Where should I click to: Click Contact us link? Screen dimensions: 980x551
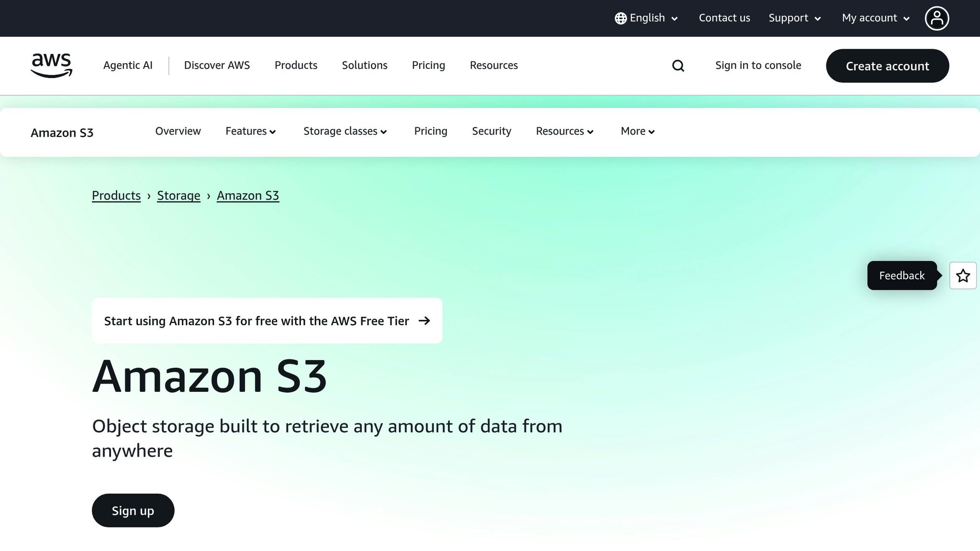[724, 18]
